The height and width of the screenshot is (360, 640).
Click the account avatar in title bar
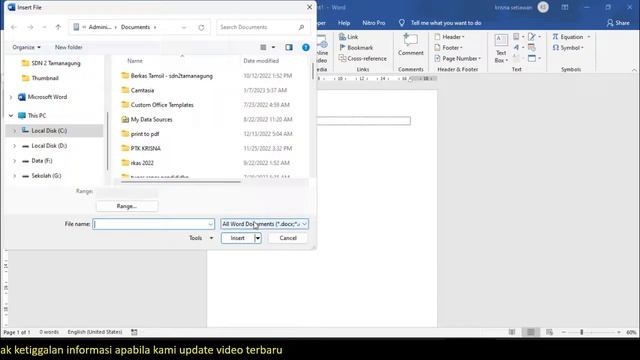[x=543, y=7]
